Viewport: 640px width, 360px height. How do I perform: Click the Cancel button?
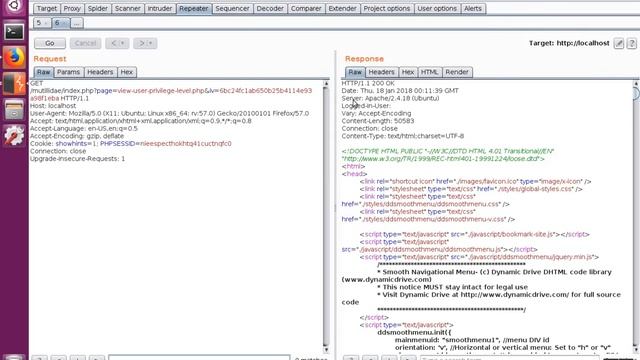coord(85,43)
